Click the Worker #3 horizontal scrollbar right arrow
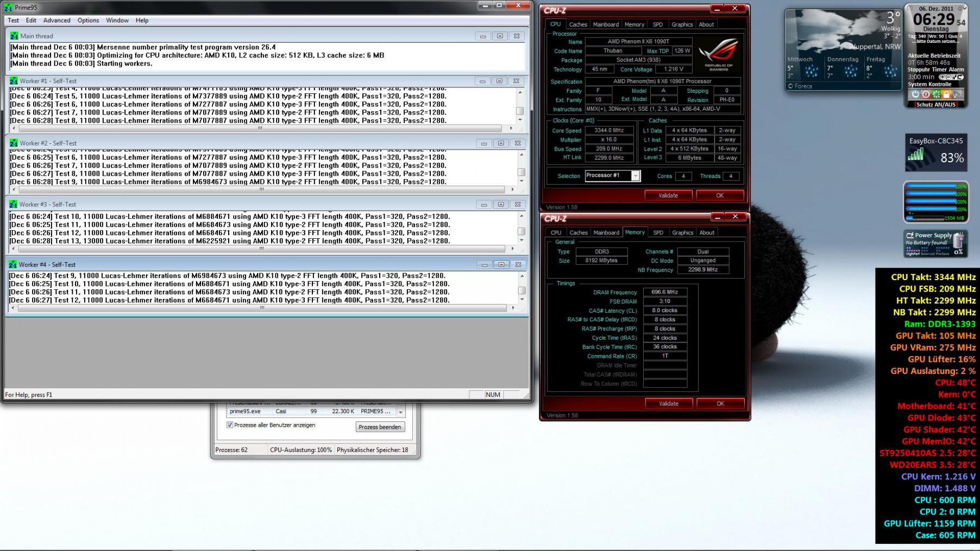This screenshot has height=551, width=980. [513, 249]
